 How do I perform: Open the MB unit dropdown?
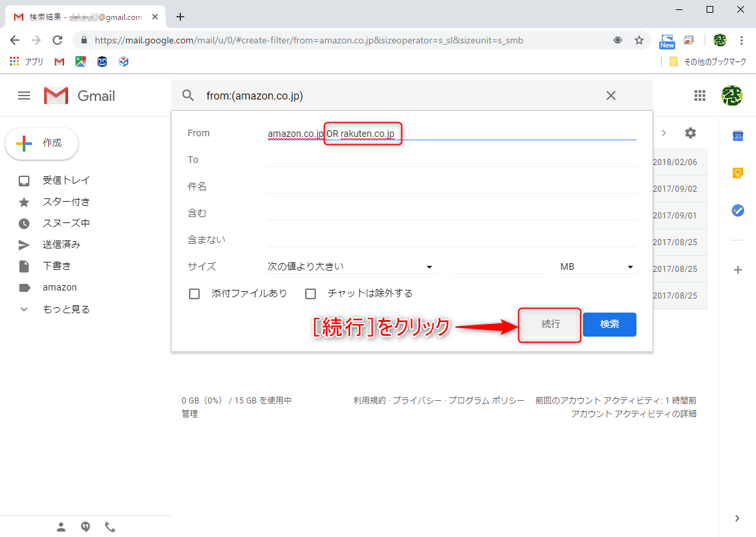(x=596, y=266)
